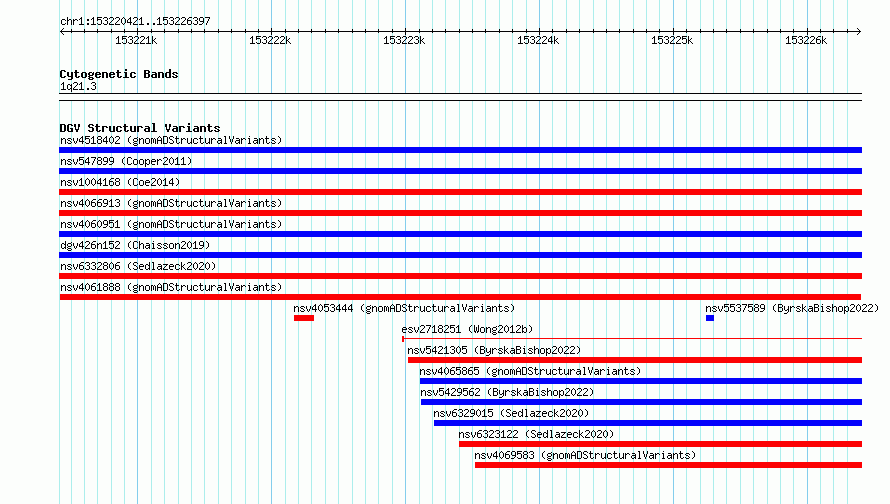
Task: Click the nsv4060951 variant label
Action: click(x=171, y=224)
